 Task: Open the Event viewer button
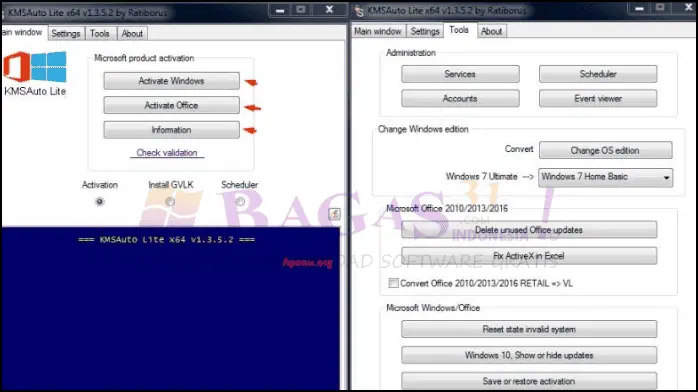[x=598, y=99]
